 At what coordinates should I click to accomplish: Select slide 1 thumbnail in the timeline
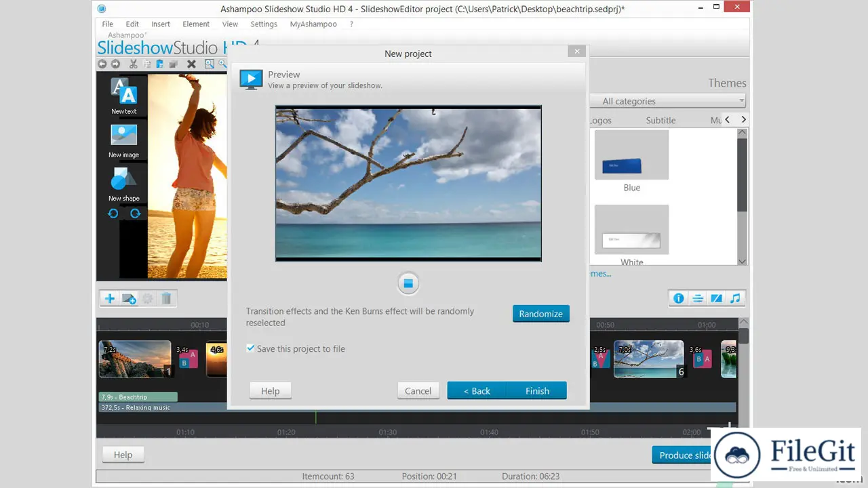point(135,359)
